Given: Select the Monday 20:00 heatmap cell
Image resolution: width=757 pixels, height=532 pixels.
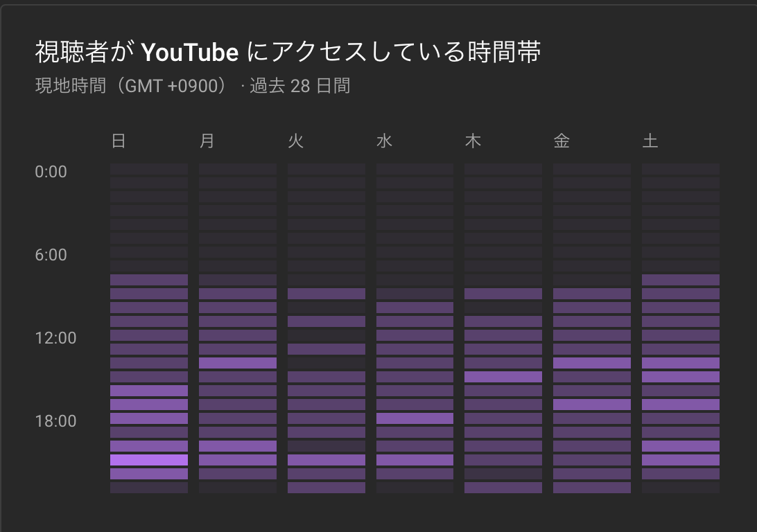Looking at the screenshot, I should (x=238, y=445).
